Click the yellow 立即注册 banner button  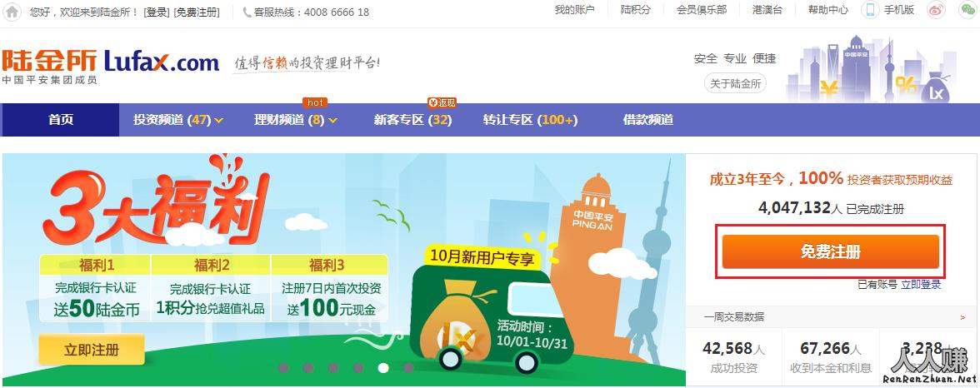tap(92, 350)
